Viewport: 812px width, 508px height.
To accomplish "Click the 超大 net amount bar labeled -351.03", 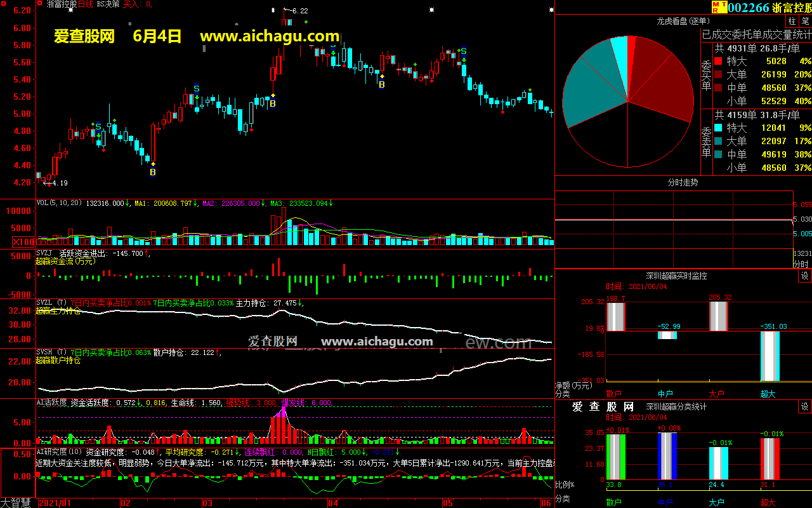I will point(769,356).
